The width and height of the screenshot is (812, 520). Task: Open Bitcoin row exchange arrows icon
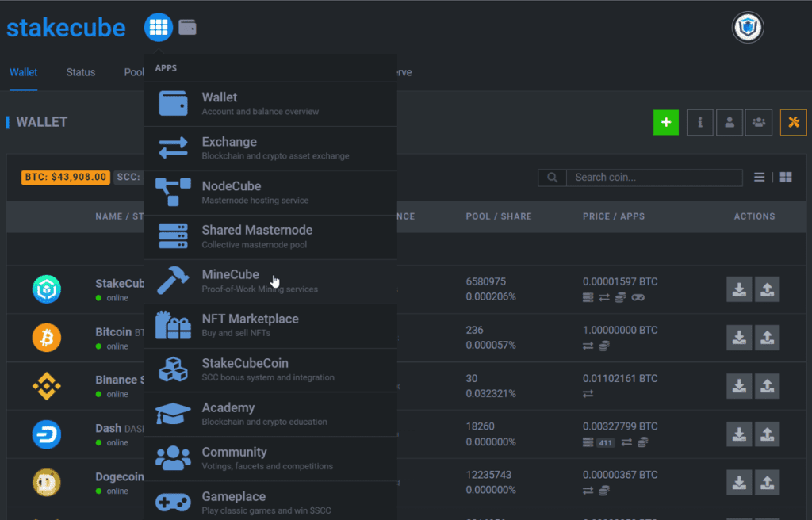pos(588,346)
